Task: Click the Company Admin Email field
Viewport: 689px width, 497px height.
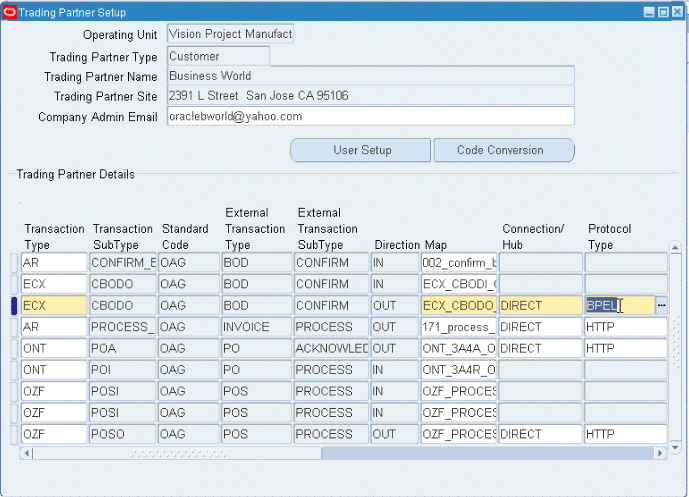Action: (x=370, y=116)
